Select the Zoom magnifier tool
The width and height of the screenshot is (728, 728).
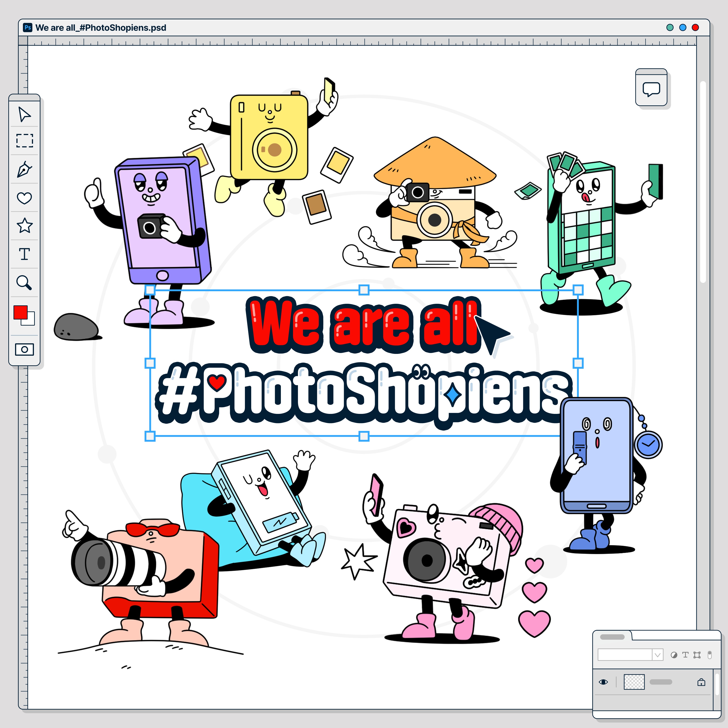pos(24,282)
